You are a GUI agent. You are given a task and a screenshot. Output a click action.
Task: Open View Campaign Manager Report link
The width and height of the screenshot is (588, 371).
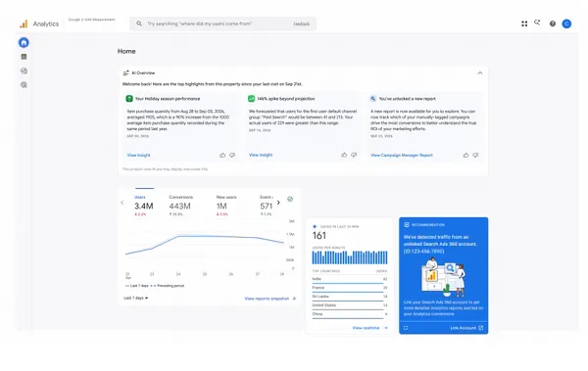click(x=401, y=155)
